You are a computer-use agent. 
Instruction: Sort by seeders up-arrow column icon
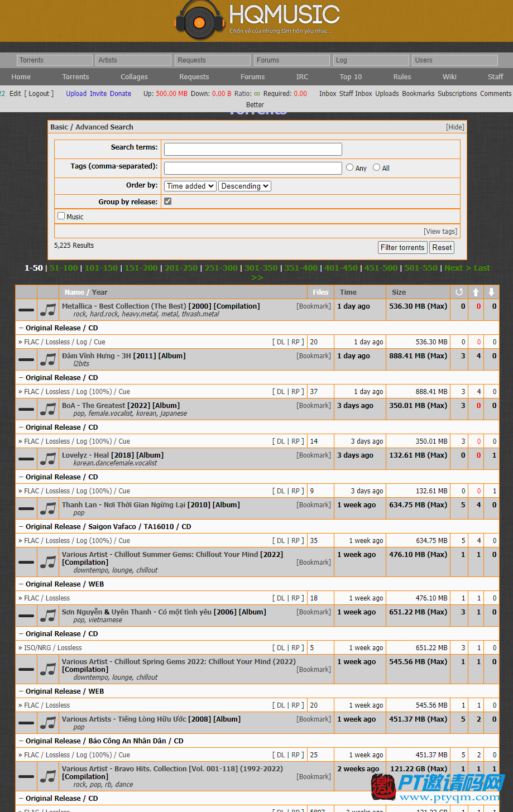[476, 292]
